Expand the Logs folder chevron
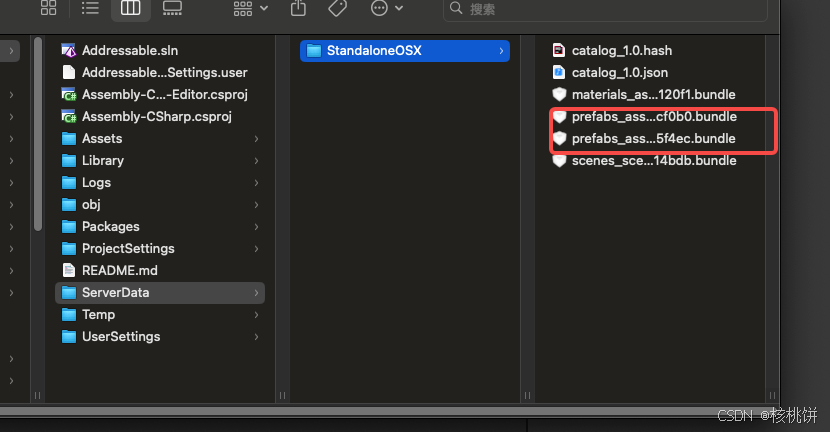 tap(256, 183)
